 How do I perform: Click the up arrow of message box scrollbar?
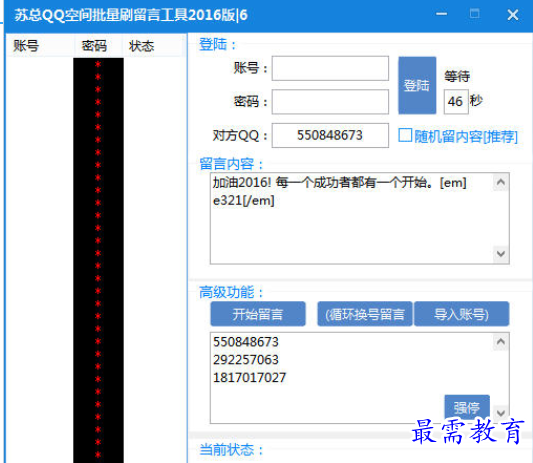[x=501, y=182]
